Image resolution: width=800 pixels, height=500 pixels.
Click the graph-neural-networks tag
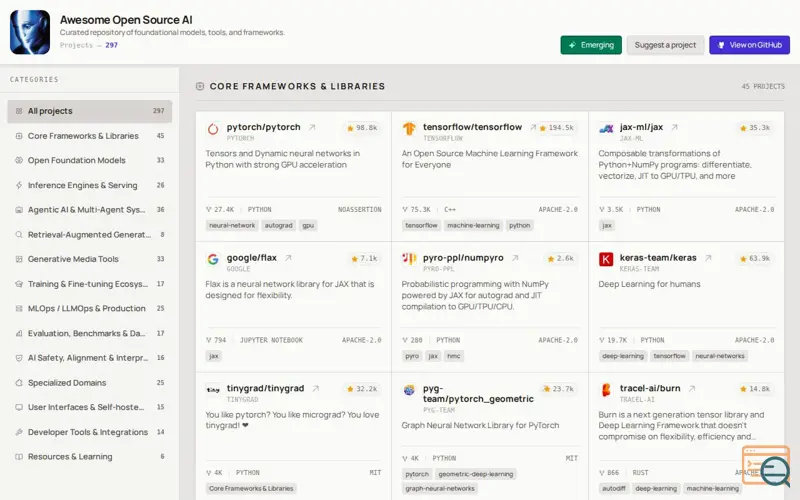click(440, 489)
